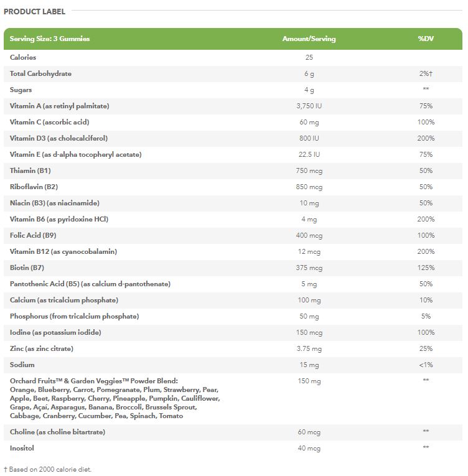Select the Iodine (as potassium iodide) label
Image resolution: width=468 pixels, height=476 pixels.
pyautogui.click(x=55, y=332)
